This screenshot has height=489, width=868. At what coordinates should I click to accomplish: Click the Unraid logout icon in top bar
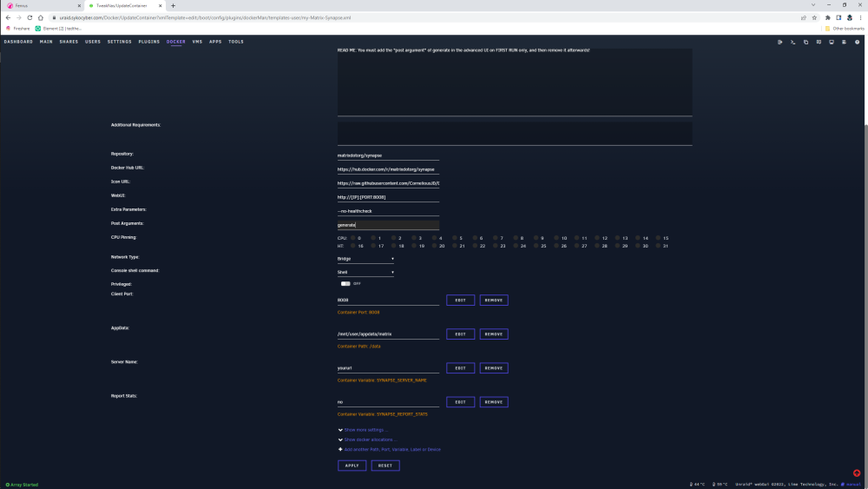click(779, 42)
